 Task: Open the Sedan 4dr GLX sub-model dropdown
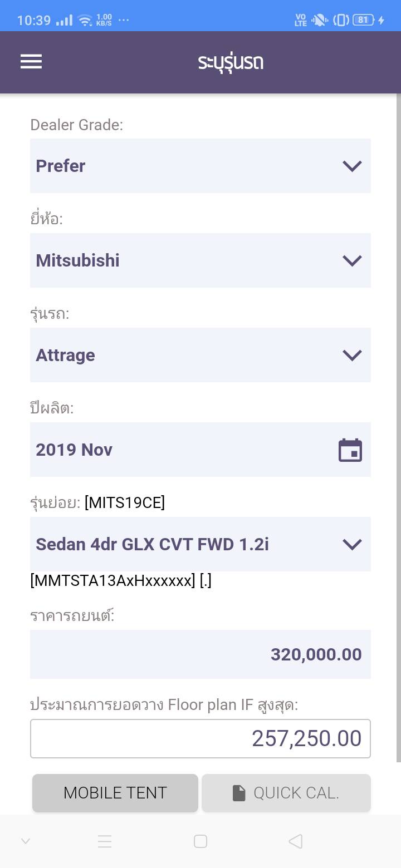pyautogui.click(x=200, y=544)
